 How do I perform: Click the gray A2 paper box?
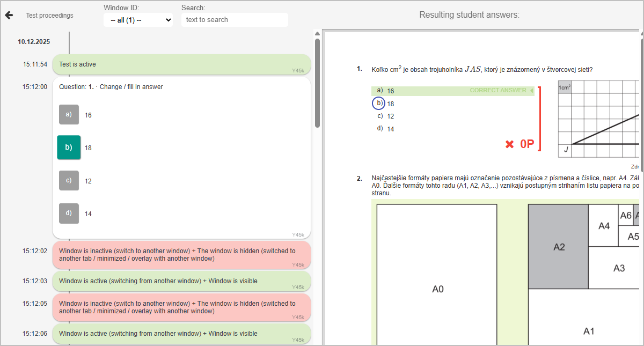tap(558, 246)
